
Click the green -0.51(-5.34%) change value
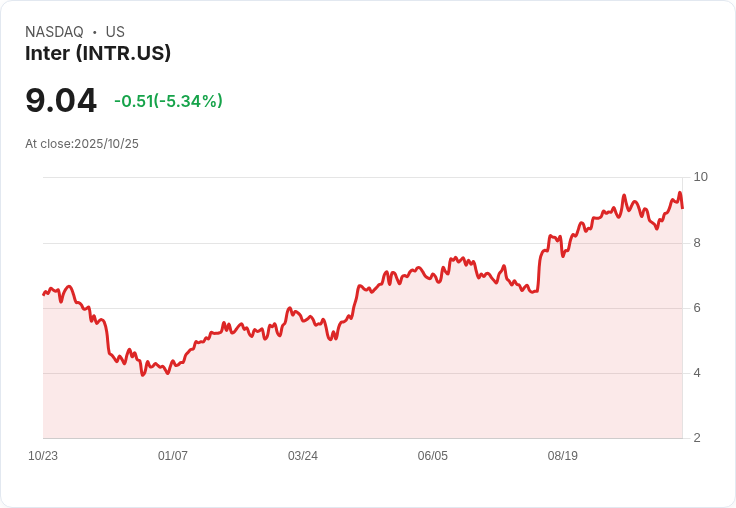pyautogui.click(x=168, y=101)
